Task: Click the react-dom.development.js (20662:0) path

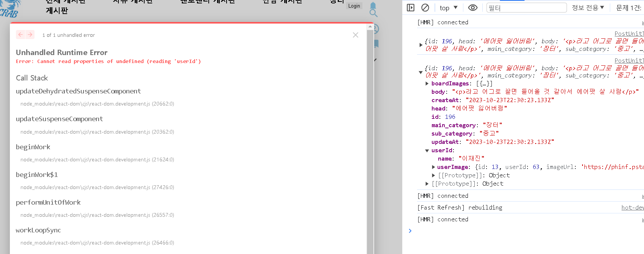Action: [x=97, y=104]
